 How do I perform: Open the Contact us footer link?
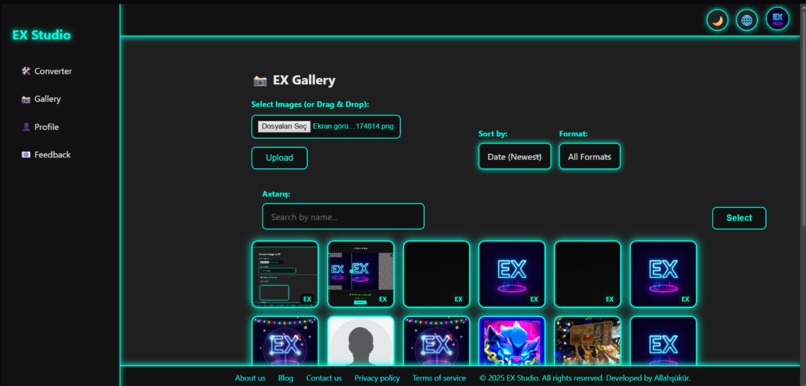pos(324,378)
